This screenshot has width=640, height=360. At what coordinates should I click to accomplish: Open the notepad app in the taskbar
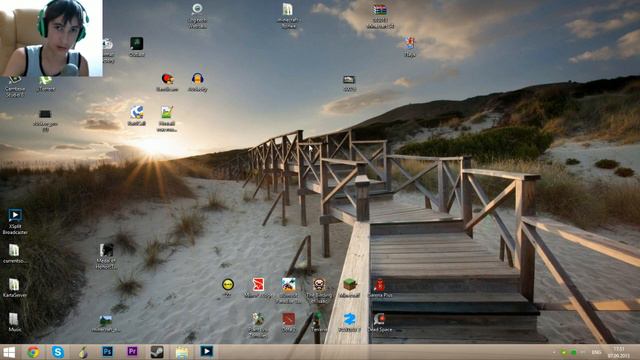(182, 352)
